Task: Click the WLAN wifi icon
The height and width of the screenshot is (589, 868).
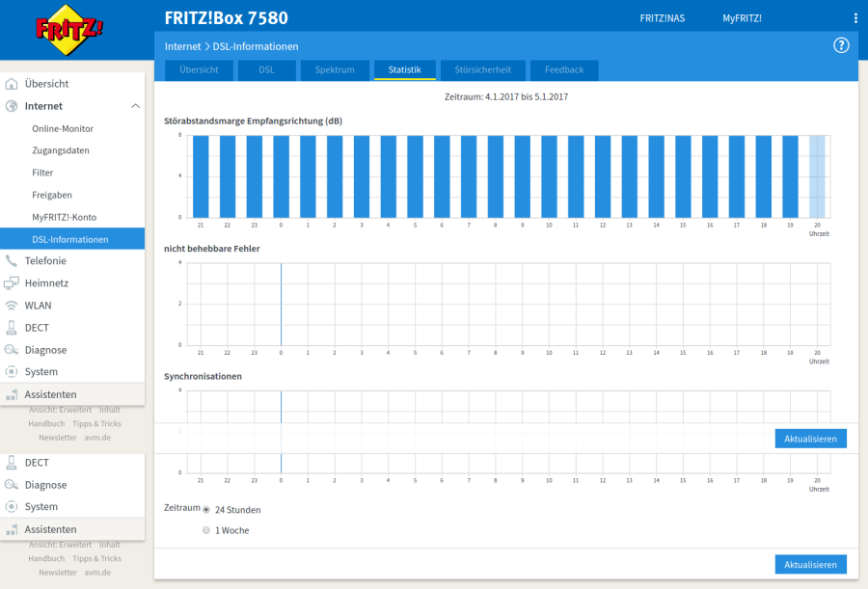Action: (12, 306)
